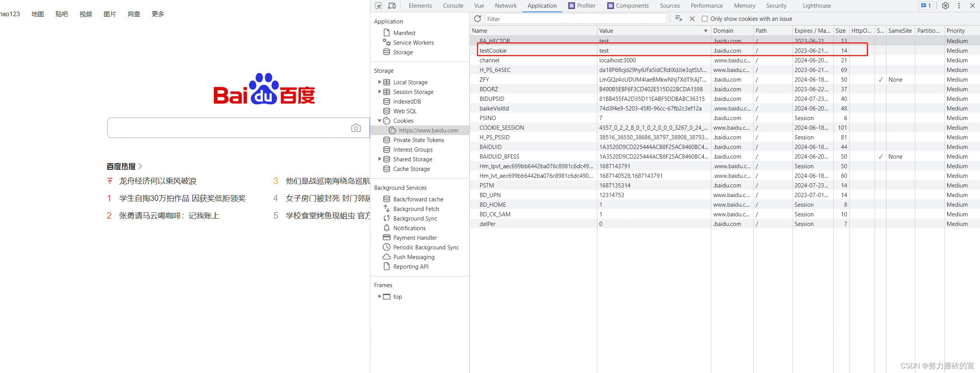Toggle Secure checkbox for BAIDUID_BFESS cookie
Viewport: 980px width, 373px height.
(881, 156)
